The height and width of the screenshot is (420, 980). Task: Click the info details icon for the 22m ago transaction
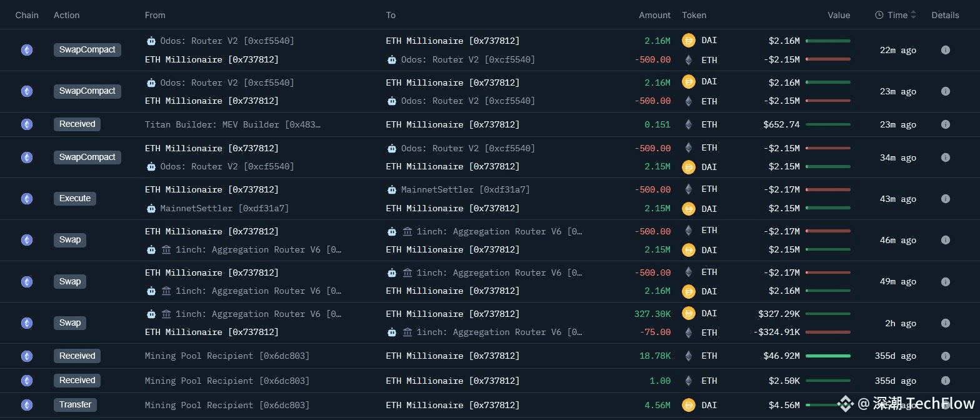point(945,50)
